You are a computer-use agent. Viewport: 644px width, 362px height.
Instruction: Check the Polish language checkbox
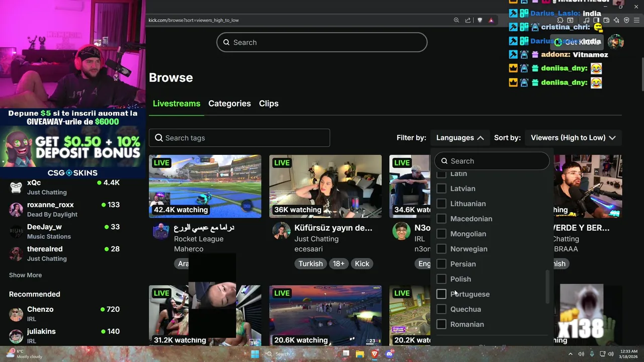(441, 279)
